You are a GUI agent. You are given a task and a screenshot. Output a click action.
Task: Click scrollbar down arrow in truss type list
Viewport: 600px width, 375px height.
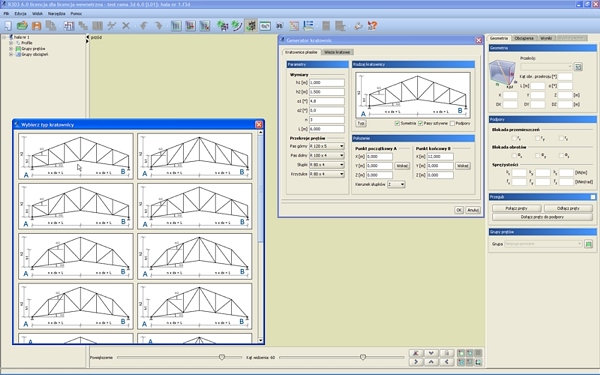click(261, 340)
